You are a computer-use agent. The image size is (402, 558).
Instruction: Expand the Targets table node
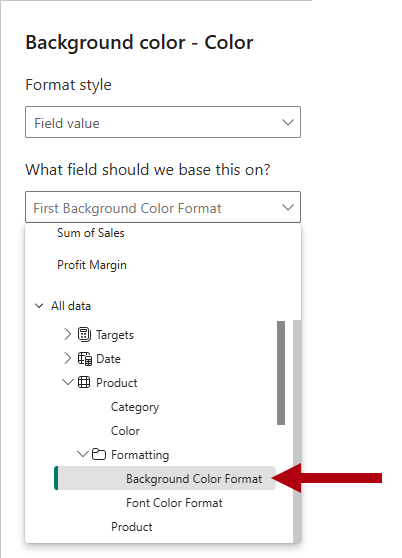[x=68, y=335]
